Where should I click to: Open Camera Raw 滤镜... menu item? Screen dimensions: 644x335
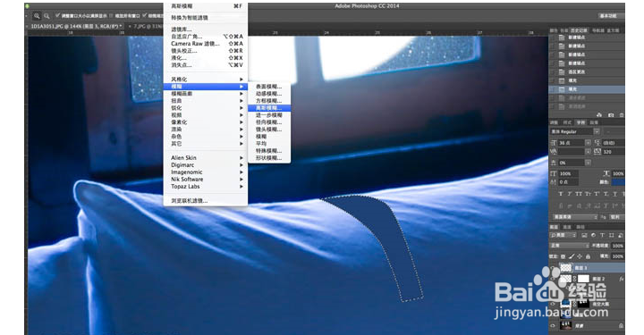click(x=206, y=44)
